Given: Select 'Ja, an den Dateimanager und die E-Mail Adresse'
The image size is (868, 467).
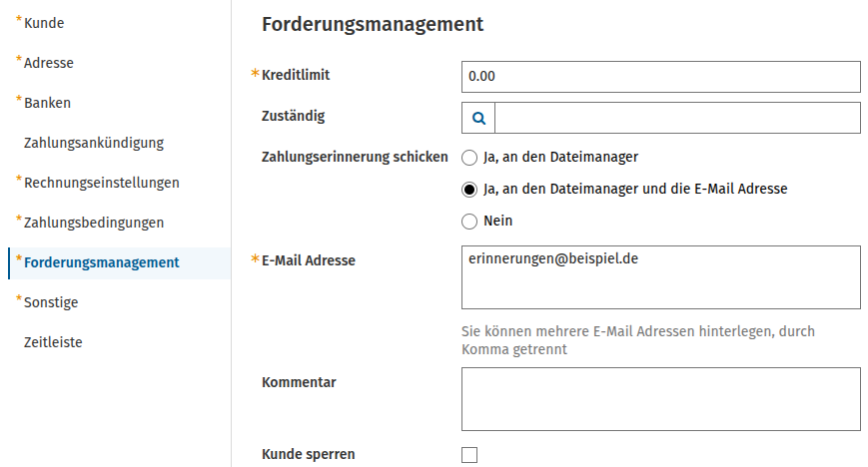Looking at the screenshot, I should pos(469,190).
